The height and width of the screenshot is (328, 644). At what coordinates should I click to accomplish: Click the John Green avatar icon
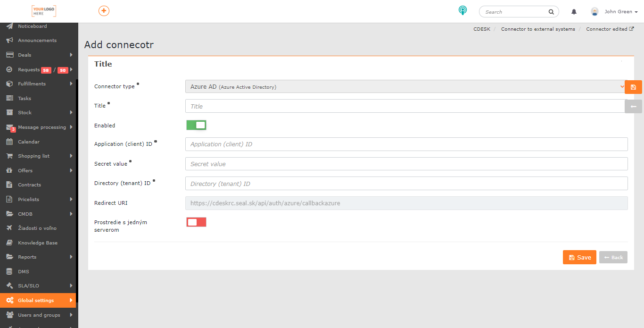[x=594, y=12]
